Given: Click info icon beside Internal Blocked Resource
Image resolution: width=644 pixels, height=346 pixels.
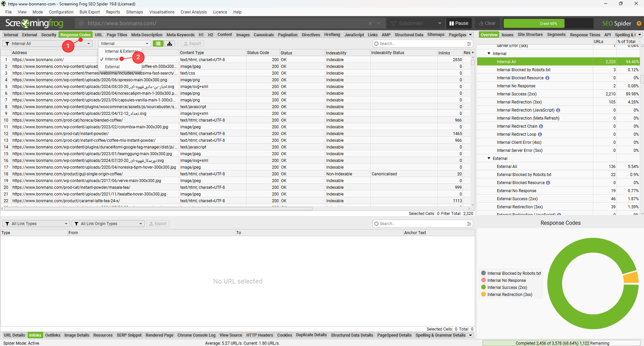Looking at the screenshot, I should pyautogui.click(x=547, y=78).
